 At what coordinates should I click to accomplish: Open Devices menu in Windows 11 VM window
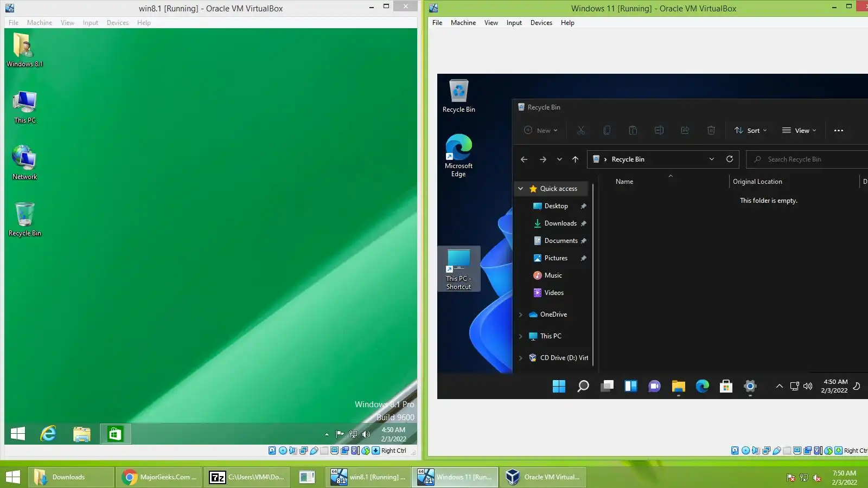(x=541, y=23)
